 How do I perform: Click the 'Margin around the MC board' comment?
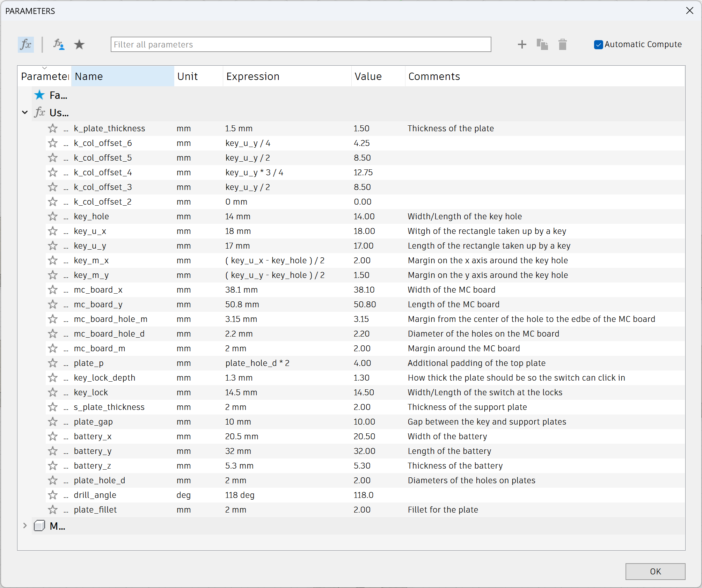[464, 348]
